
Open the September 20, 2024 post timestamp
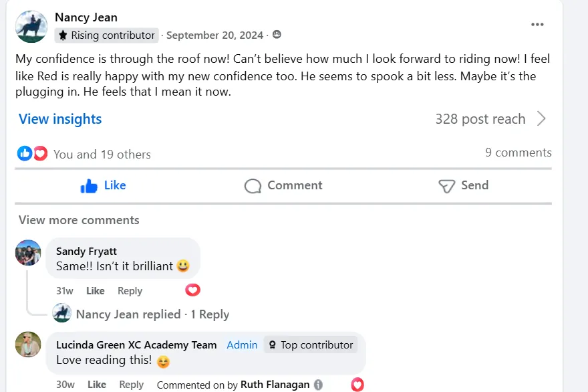pos(215,35)
